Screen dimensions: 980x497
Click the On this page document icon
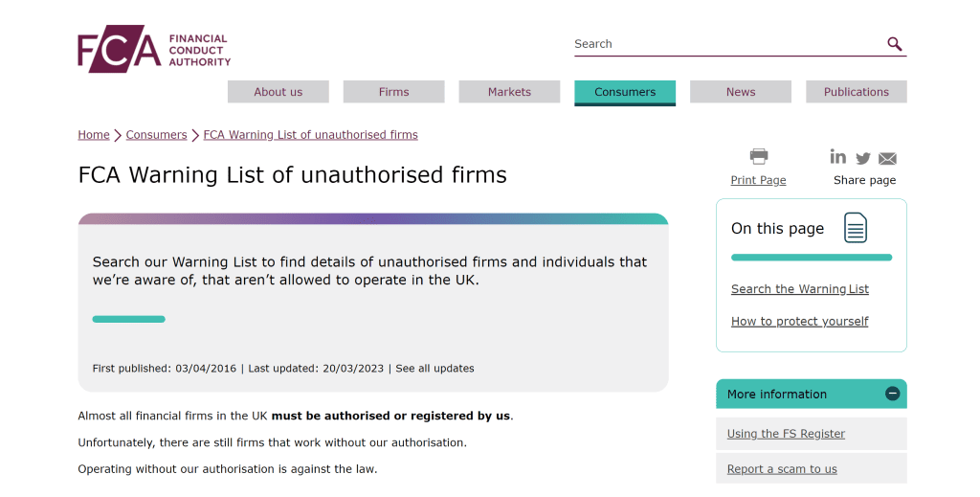[x=855, y=229]
